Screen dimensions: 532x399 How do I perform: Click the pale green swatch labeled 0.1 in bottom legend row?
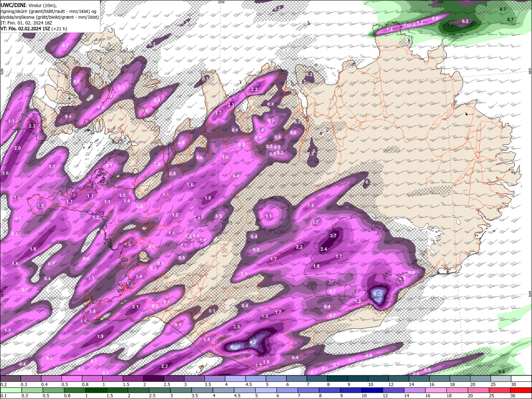tap(10, 390)
